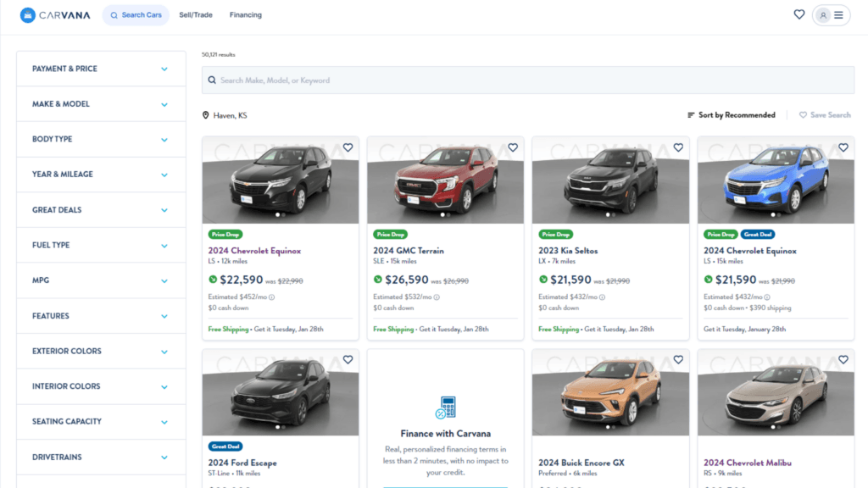
Task: Click the Carvana logo
Action: click(x=55, y=15)
